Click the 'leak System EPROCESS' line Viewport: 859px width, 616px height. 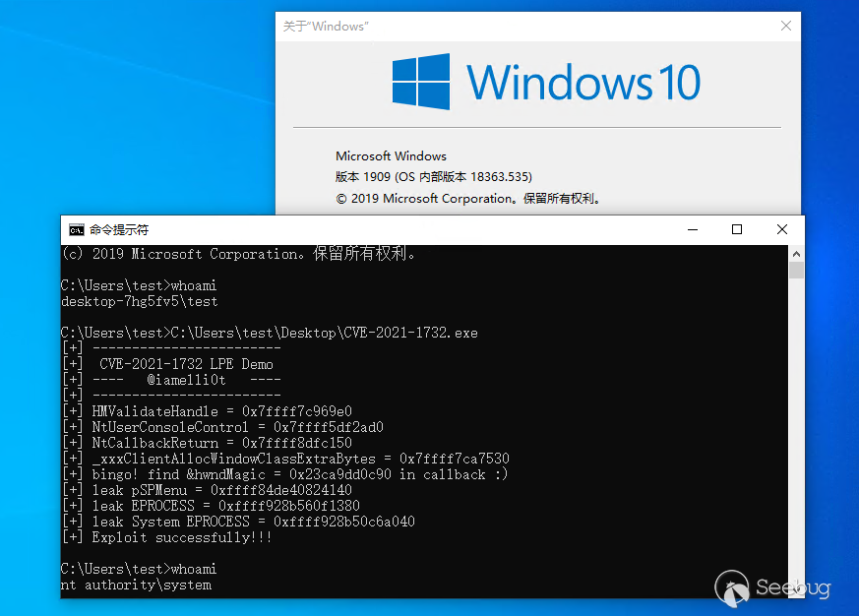tap(238, 522)
